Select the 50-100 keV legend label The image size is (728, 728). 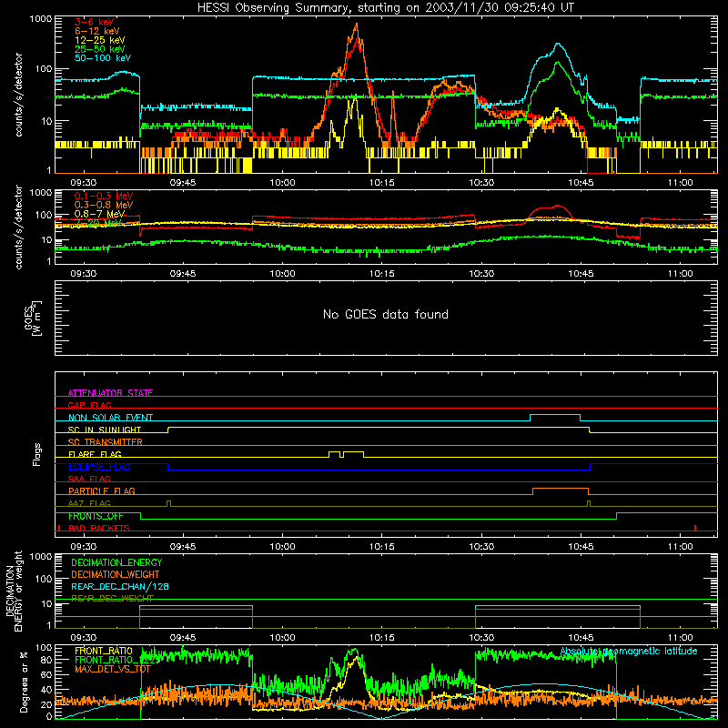[103, 57]
